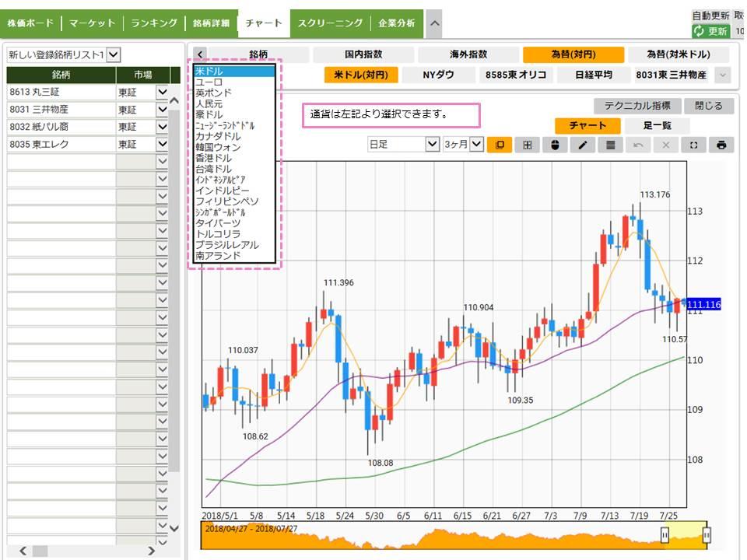Click the mouse cursor mode icon

pyautogui.click(x=555, y=145)
